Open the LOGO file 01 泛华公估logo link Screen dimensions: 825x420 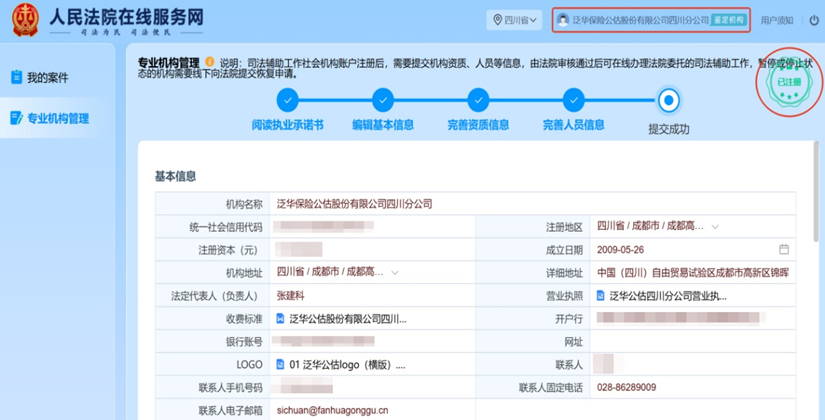(x=347, y=365)
